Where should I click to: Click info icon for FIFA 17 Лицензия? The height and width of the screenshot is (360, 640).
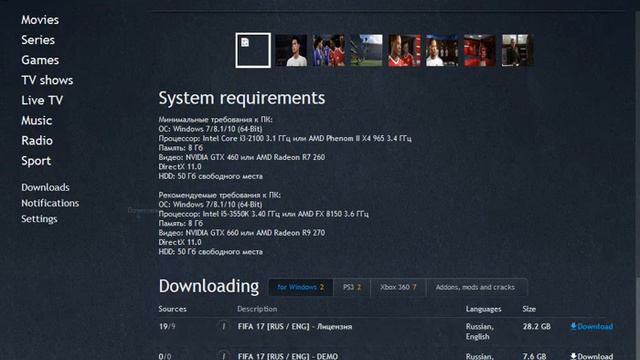223,327
